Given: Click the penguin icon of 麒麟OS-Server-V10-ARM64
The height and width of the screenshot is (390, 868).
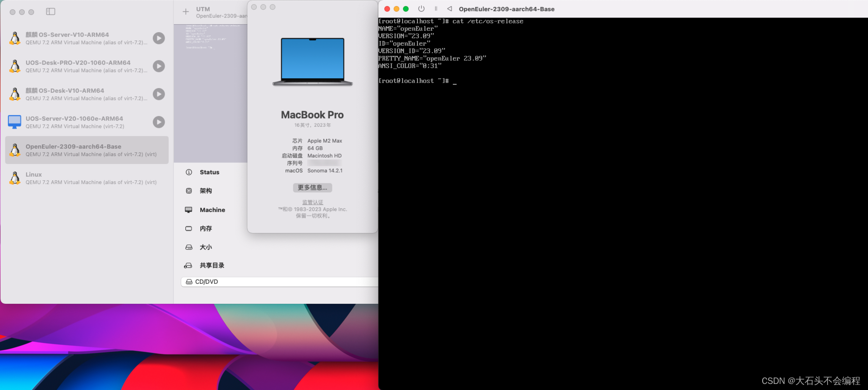Looking at the screenshot, I should (x=15, y=38).
